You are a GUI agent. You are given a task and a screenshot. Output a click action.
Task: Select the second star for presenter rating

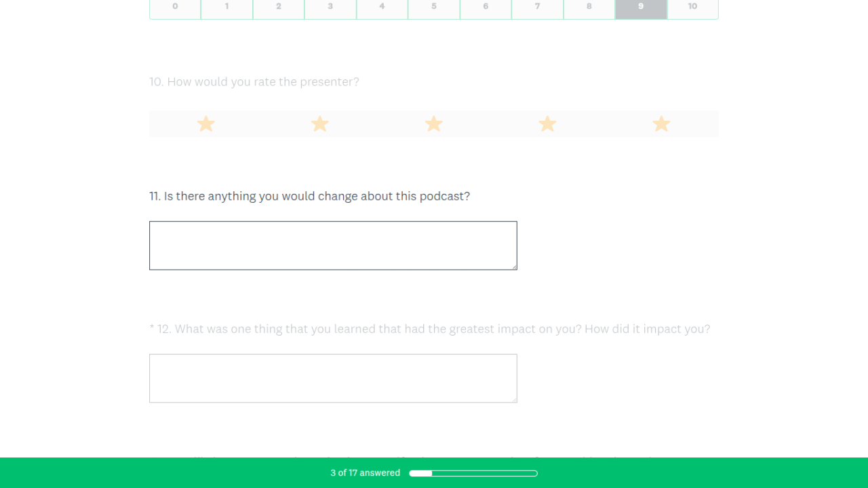coord(320,124)
